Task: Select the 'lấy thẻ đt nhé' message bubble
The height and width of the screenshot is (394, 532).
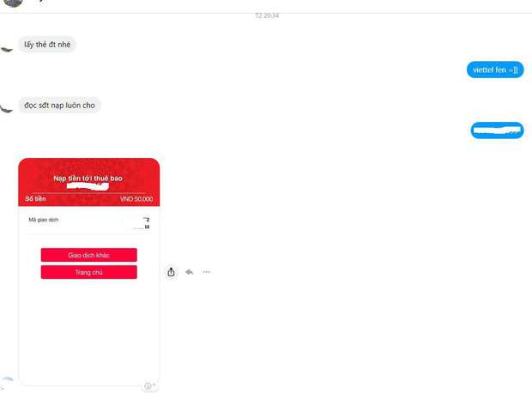Action: pos(47,45)
